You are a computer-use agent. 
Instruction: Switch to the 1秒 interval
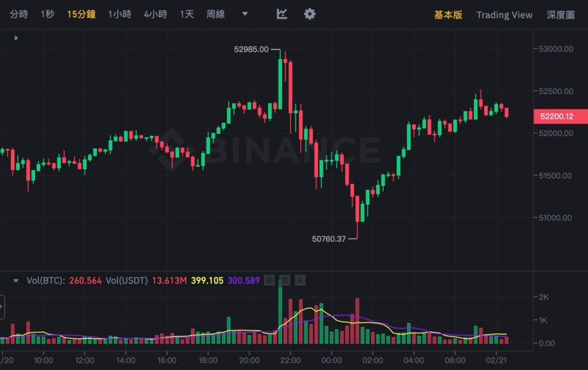point(48,14)
